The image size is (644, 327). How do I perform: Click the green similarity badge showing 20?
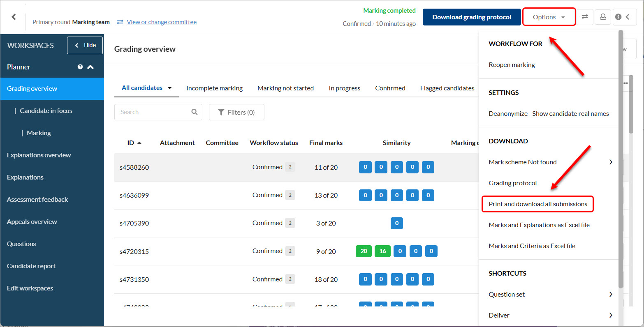364,251
